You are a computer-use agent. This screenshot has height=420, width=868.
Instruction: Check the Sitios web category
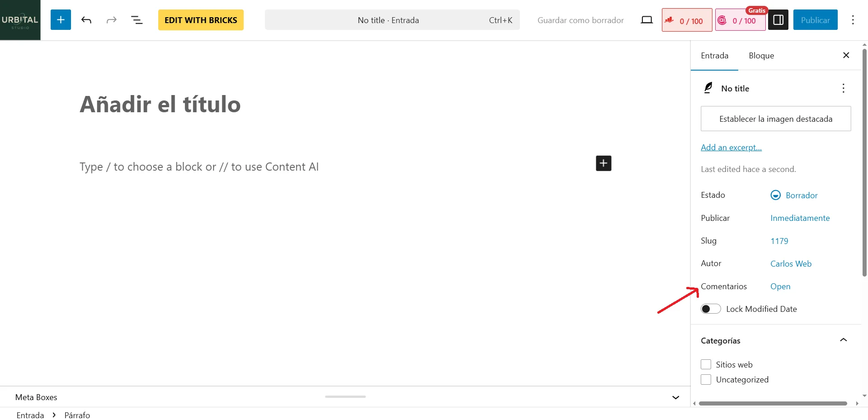click(706, 364)
